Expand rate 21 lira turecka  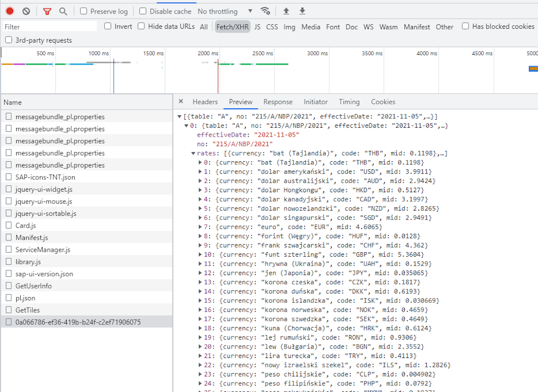tap(200, 356)
